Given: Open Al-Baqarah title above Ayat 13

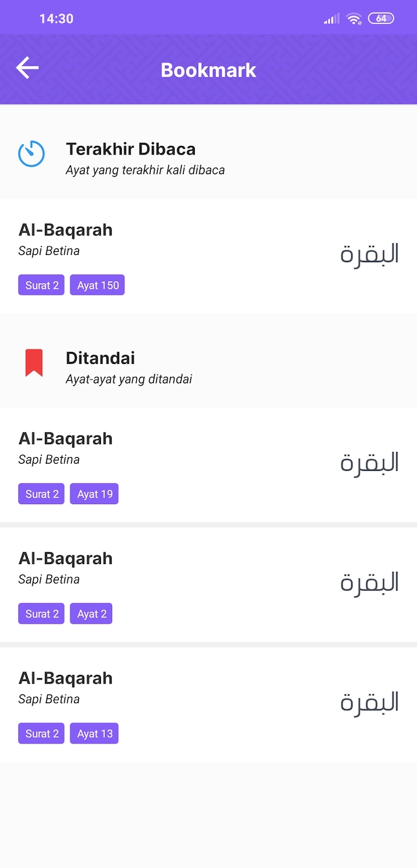Looking at the screenshot, I should click(x=65, y=678).
